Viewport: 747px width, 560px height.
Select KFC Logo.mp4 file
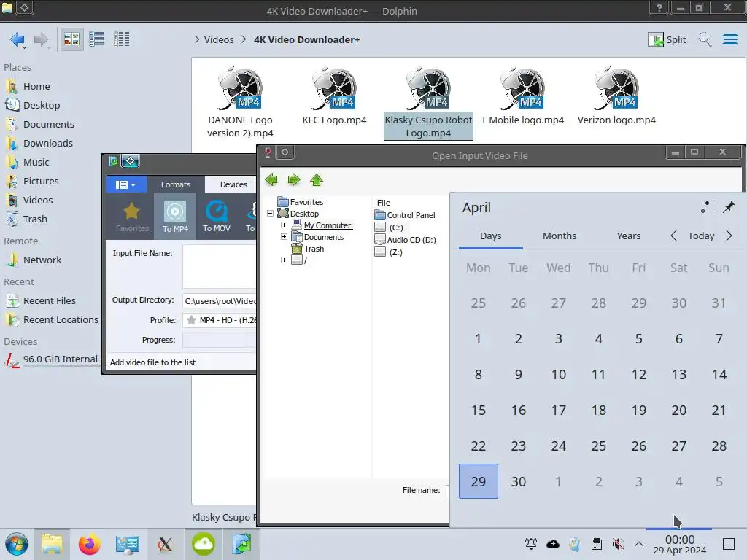[334, 96]
